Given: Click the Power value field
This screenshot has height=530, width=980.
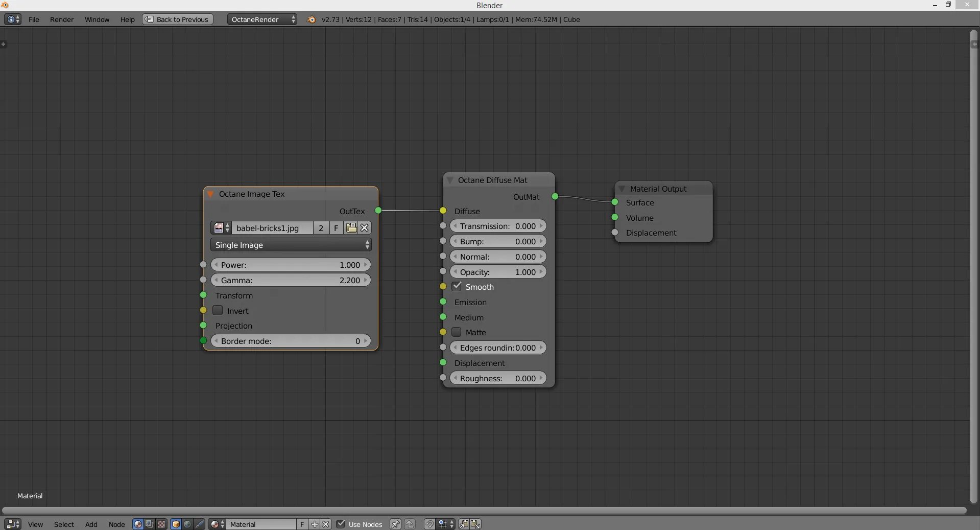Looking at the screenshot, I should [x=291, y=265].
